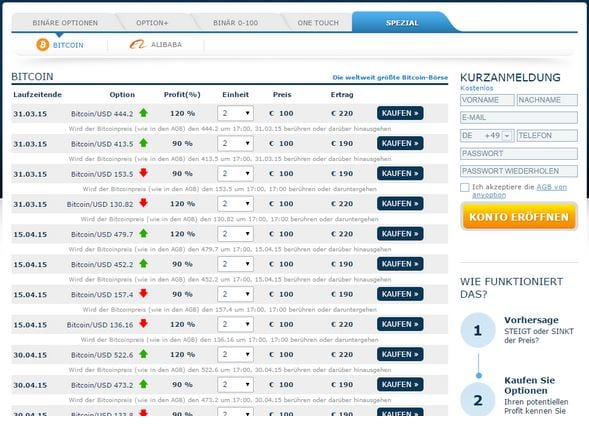
Task: Open Einheit dropdown for Bitcoin/USD 452.2
Action: click(x=235, y=264)
